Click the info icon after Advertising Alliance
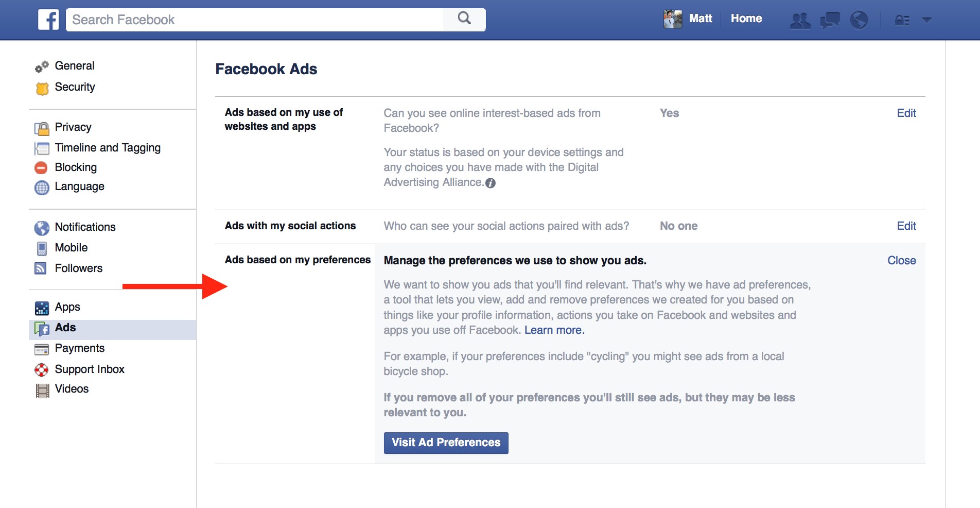Viewport: 980px width, 508px height. click(491, 183)
